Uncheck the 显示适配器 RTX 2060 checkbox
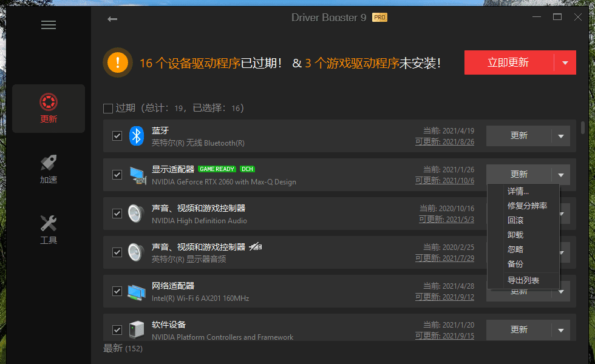This screenshot has height=364, width=595. click(x=117, y=175)
